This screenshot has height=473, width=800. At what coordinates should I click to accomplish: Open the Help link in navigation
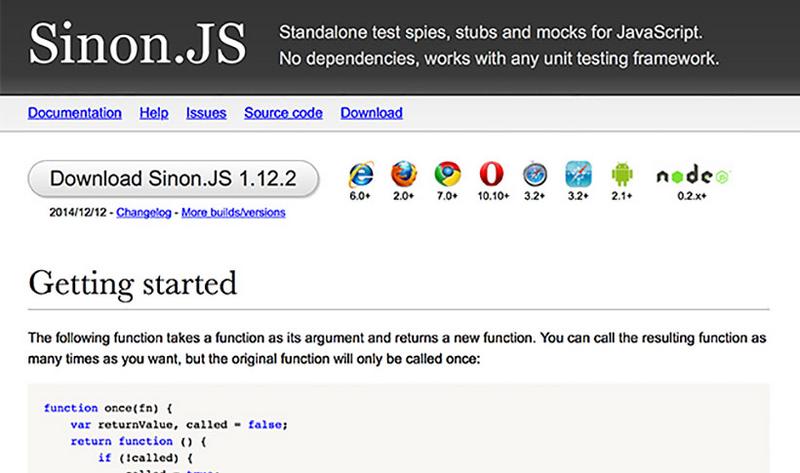154,113
